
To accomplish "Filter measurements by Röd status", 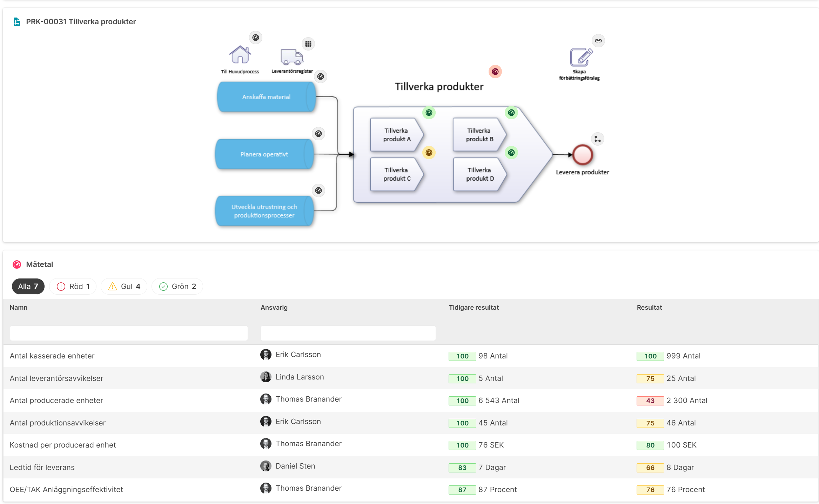I will (73, 287).
